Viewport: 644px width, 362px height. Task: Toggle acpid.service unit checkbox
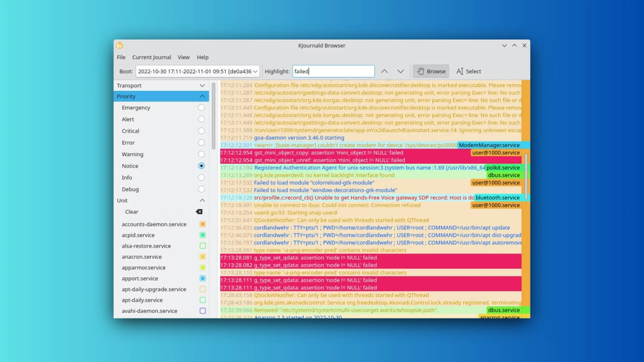click(x=203, y=235)
